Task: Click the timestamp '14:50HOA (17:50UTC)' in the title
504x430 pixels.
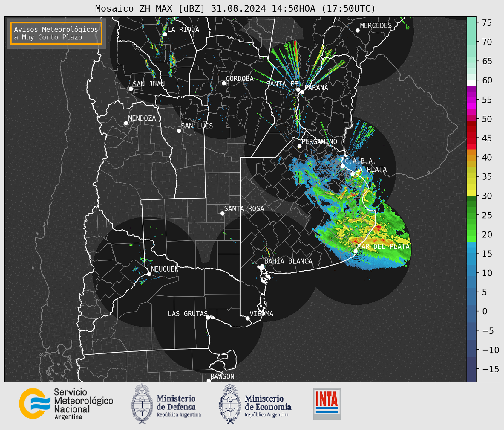Action: (323, 9)
